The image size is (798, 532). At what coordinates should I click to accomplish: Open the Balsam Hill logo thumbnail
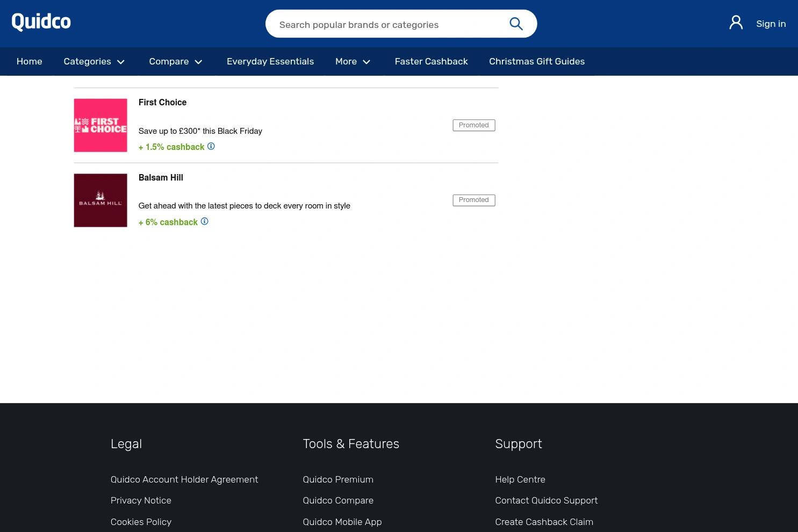(100, 200)
